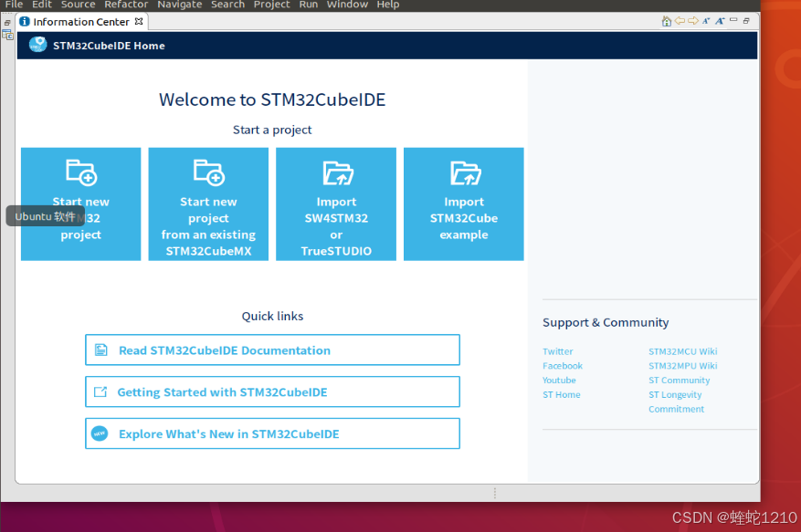Click the folder-plus icon in Start new STM32 project
The height and width of the screenshot is (532, 801).
[x=81, y=172]
